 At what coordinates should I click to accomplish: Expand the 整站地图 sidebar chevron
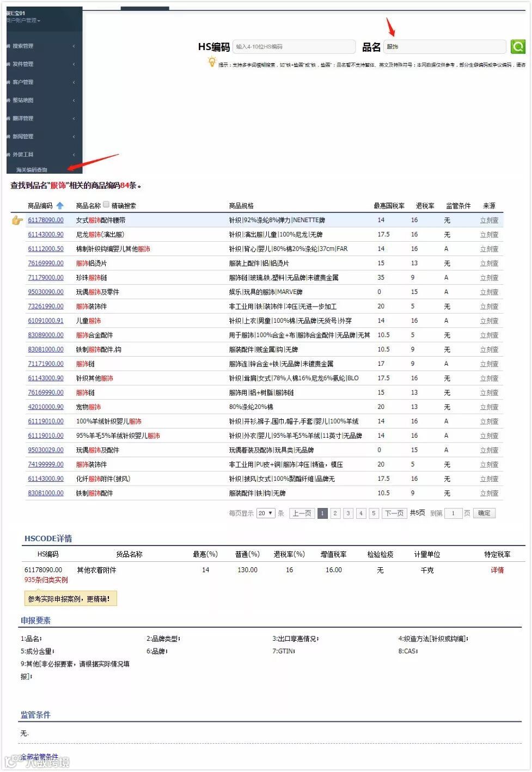[74, 100]
